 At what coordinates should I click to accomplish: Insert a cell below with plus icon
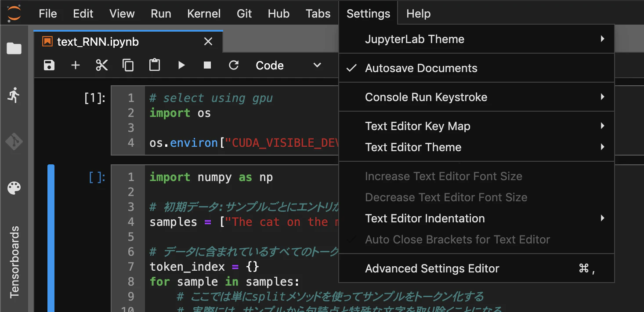click(x=76, y=65)
